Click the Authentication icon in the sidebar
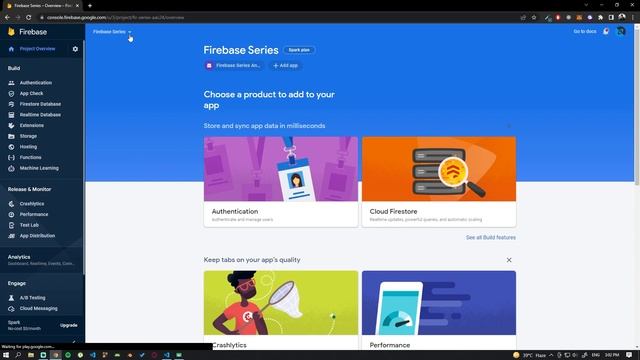This screenshot has height=360, width=640. 11,83
